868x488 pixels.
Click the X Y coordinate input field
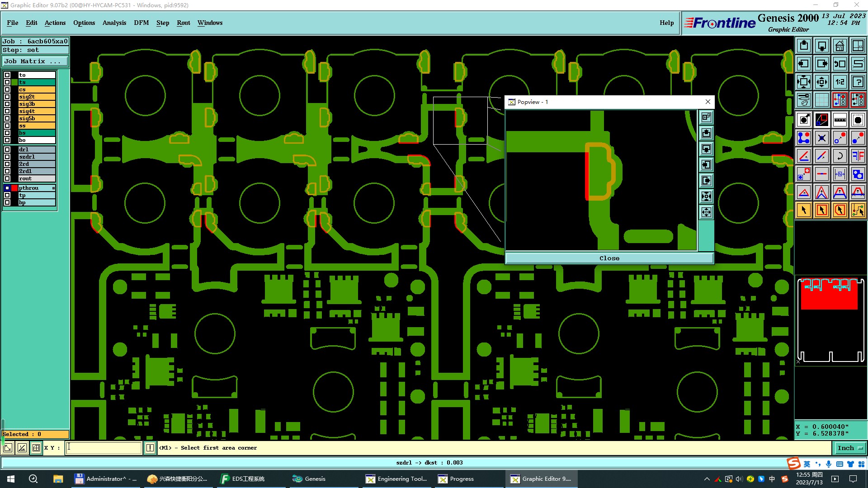tap(104, 448)
